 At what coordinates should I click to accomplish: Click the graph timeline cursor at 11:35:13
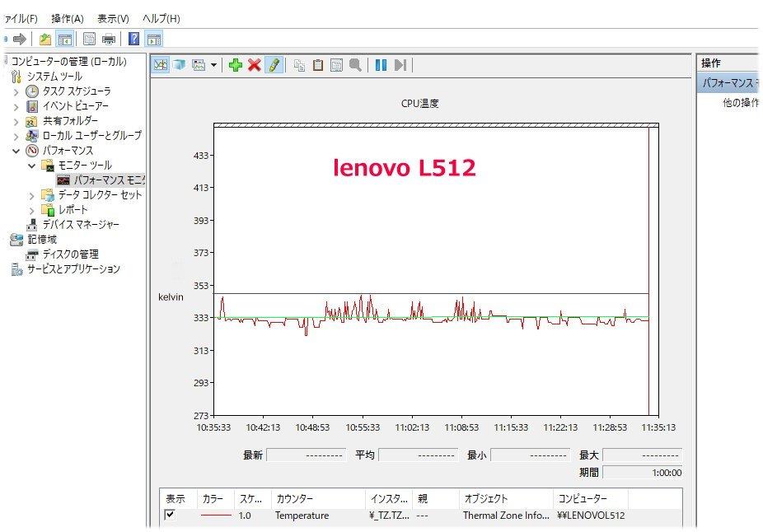[x=648, y=271]
